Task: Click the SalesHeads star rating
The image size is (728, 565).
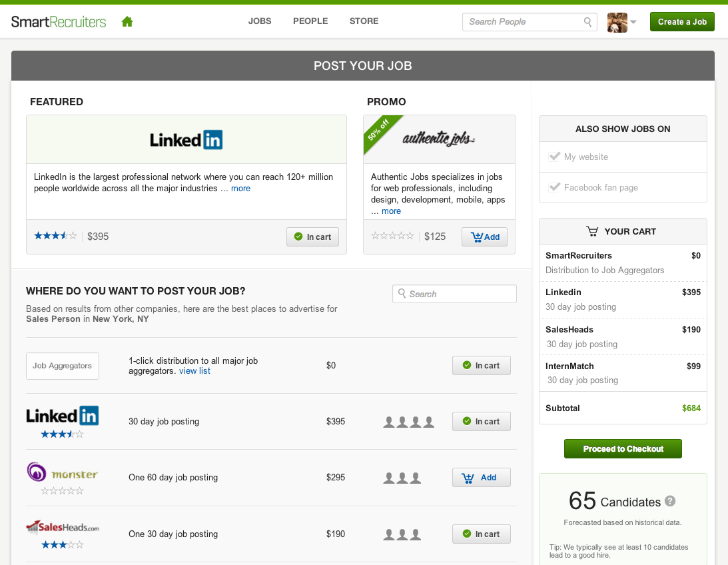Action: click(x=62, y=544)
